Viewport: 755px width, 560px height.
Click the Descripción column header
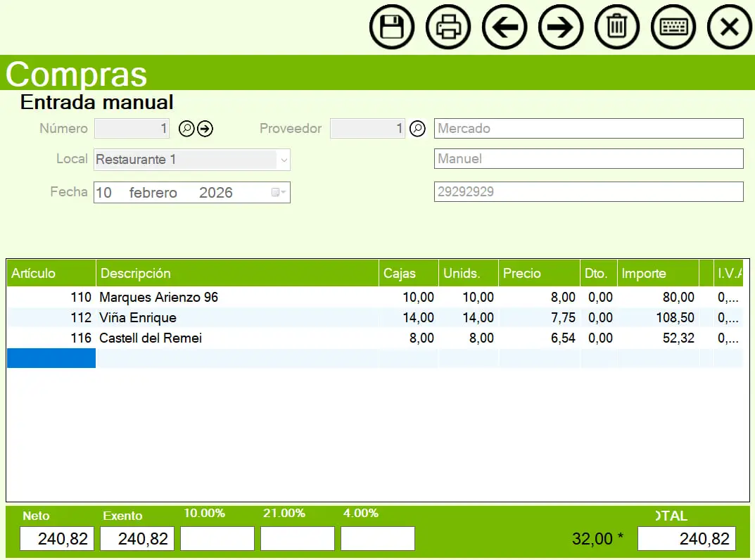[237, 274]
